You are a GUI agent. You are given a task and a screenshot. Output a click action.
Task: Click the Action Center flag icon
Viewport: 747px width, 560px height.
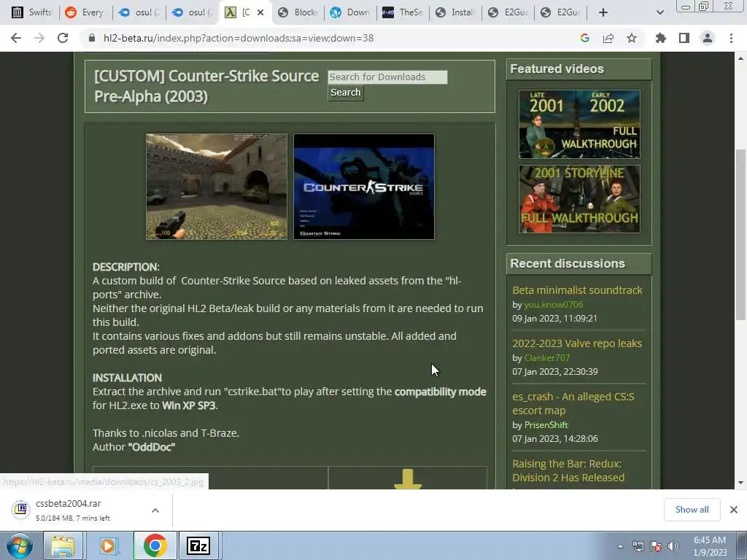[x=656, y=547]
